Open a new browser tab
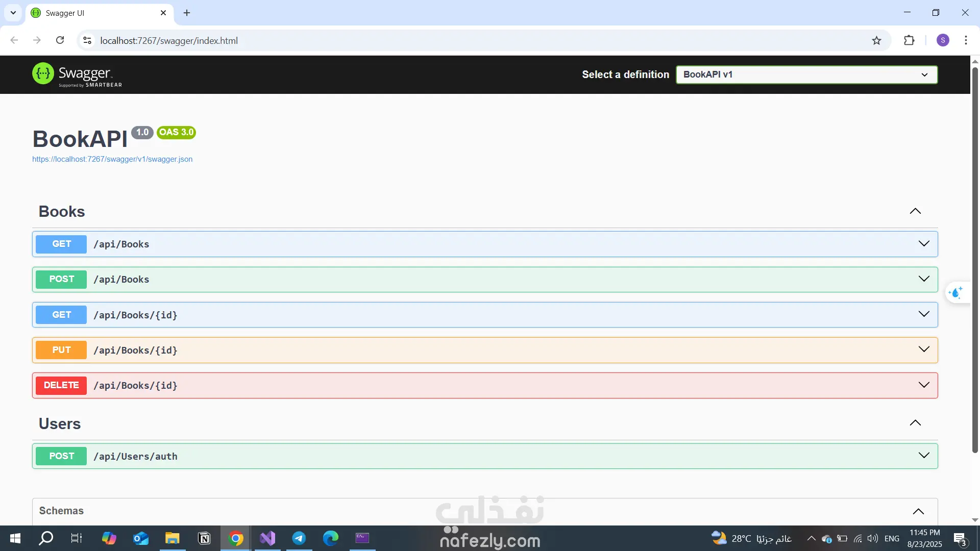This screenshot has height=551, width=980. tap(187, 13)
